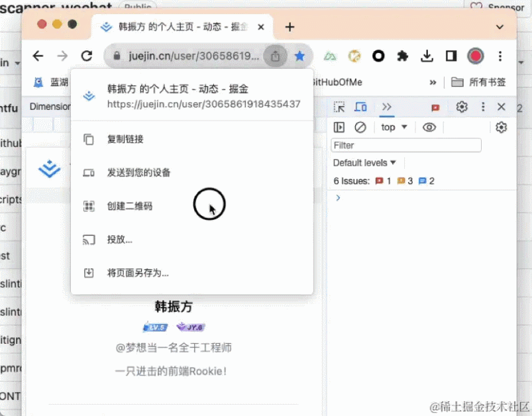Reload the page with refresh icon
The image size is (532, 416).
pos(87,56)
